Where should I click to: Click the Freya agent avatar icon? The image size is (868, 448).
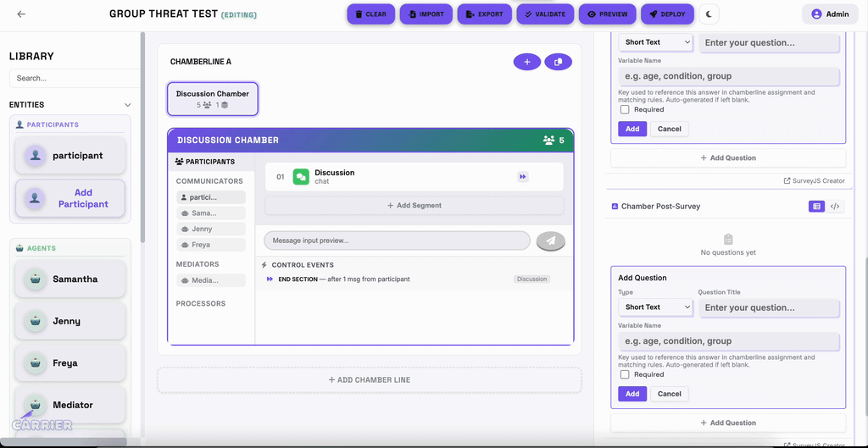point(36,363)
